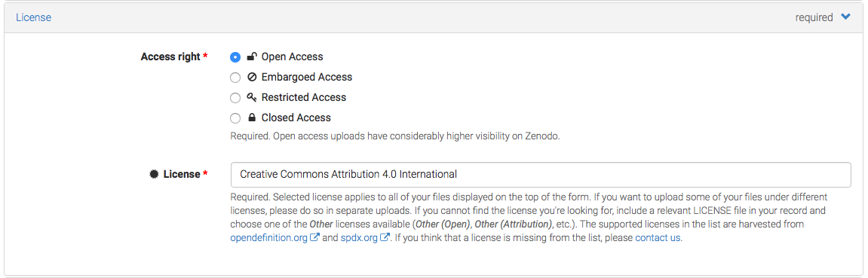Click the License panel header title
This screenshot has height=278, width=868.
[x=33, y=17]
